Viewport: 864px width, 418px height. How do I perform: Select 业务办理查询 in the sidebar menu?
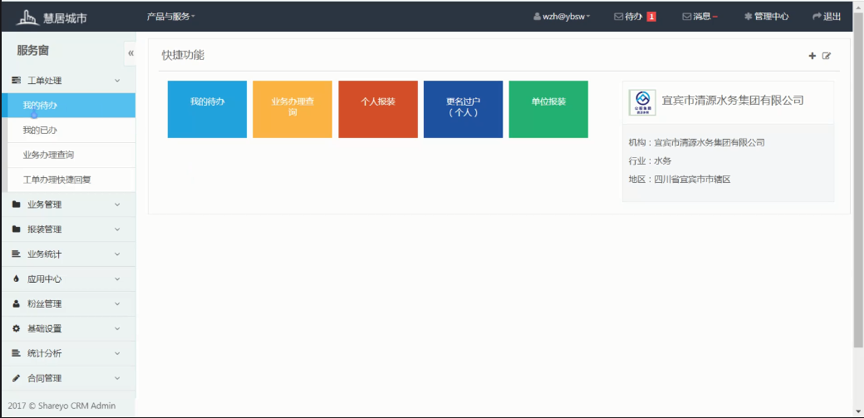pyautogui.click(x=48, y=155)
